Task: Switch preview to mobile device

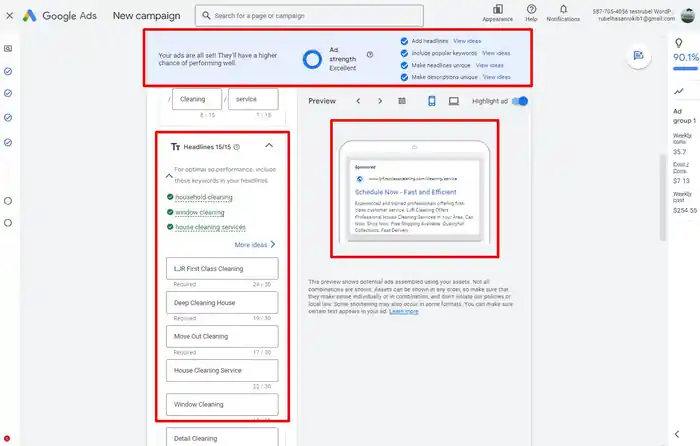Action: (x=432, y=101)
